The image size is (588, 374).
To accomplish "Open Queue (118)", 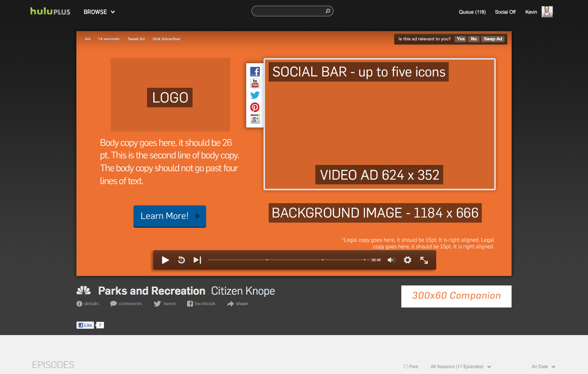I will pyautogui.click(x=472, y=12).
